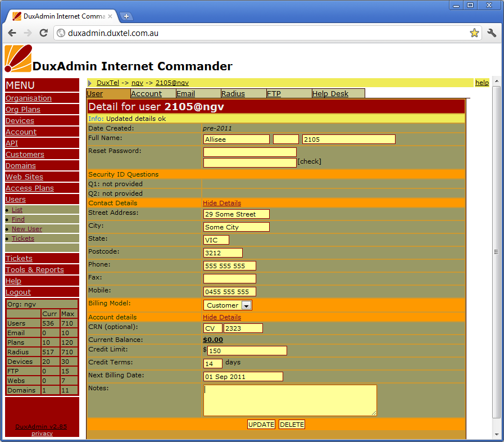Click the New User link
Image resolution: width=504 pixels, height=442 pixels.
(27, 229)
